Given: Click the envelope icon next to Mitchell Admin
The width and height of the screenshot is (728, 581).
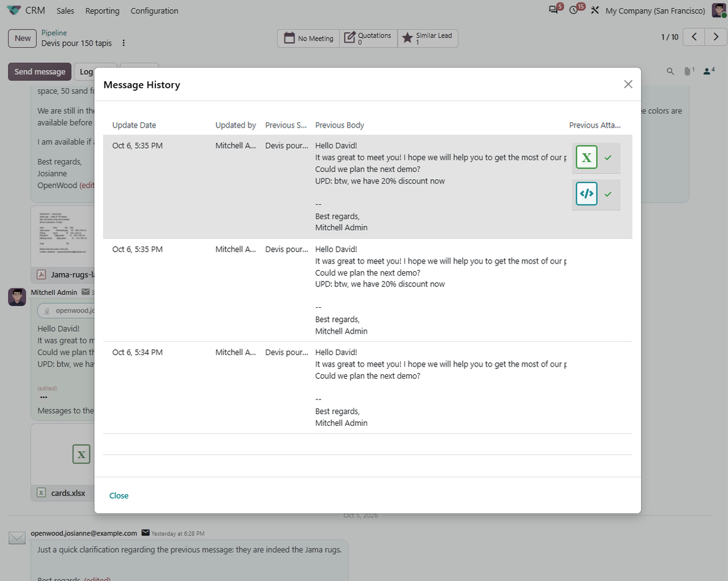Looking at the screenshot, I should coord(86,292).
